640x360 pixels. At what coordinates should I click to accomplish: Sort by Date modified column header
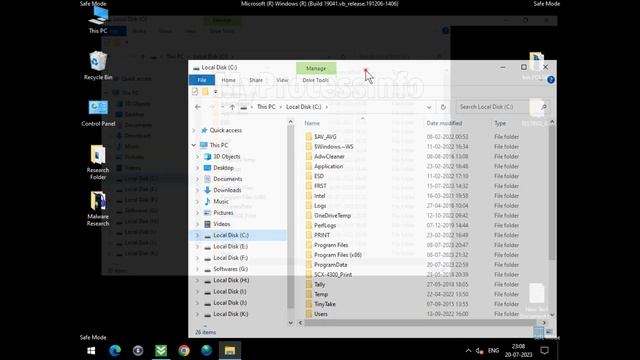pos(444,123)
